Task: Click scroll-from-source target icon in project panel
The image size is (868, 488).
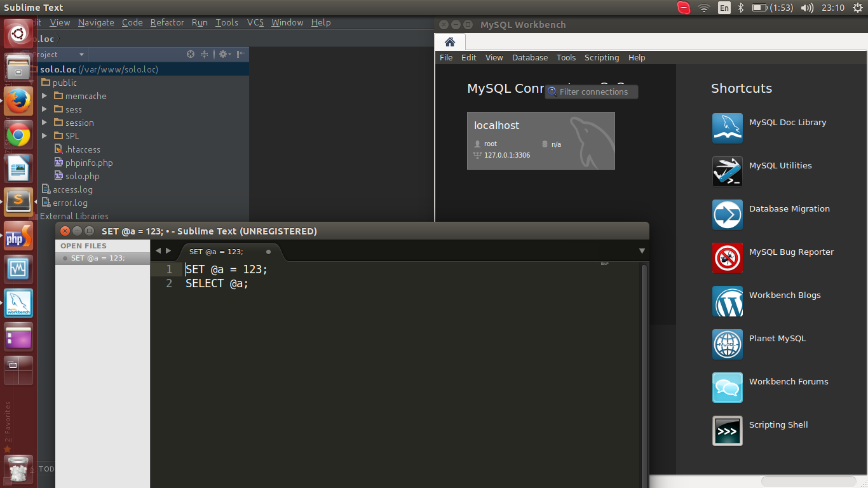Action: tap(190, 55)
